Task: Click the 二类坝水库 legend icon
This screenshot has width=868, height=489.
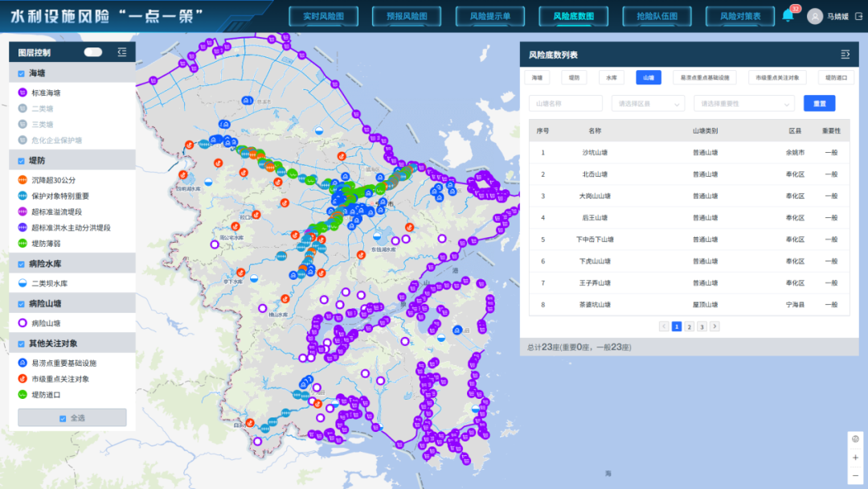Action: tap(23, 283)
